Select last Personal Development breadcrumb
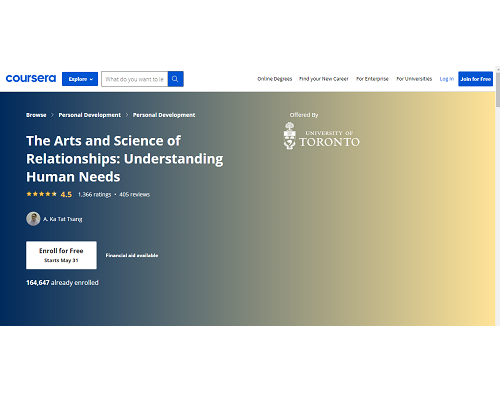Viewport: 500px width, 400px height. pos(164,115)
